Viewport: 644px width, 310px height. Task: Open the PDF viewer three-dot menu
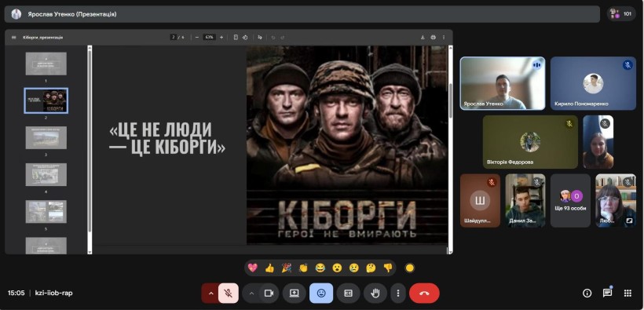[x=444, y=38]
